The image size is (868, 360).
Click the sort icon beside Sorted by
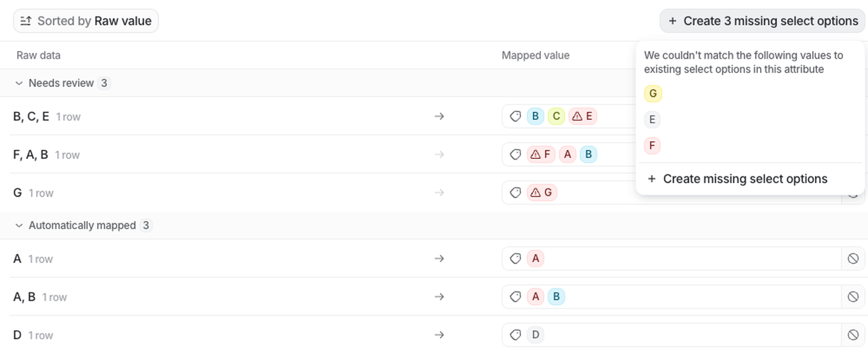coord(26,21)
